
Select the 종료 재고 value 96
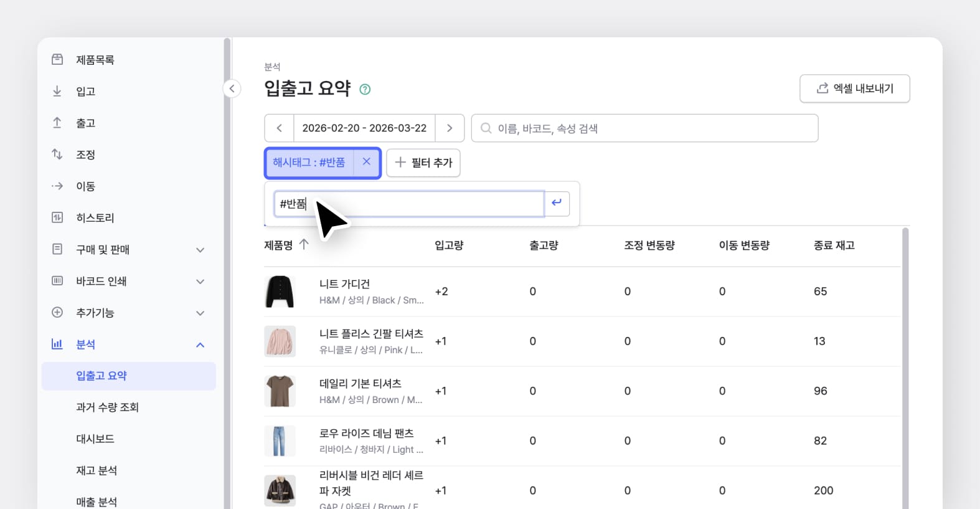coord(821,391)
